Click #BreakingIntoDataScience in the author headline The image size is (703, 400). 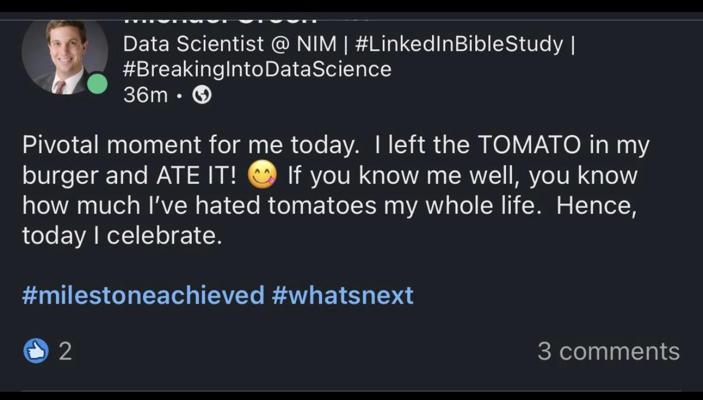tap(257, 70)
